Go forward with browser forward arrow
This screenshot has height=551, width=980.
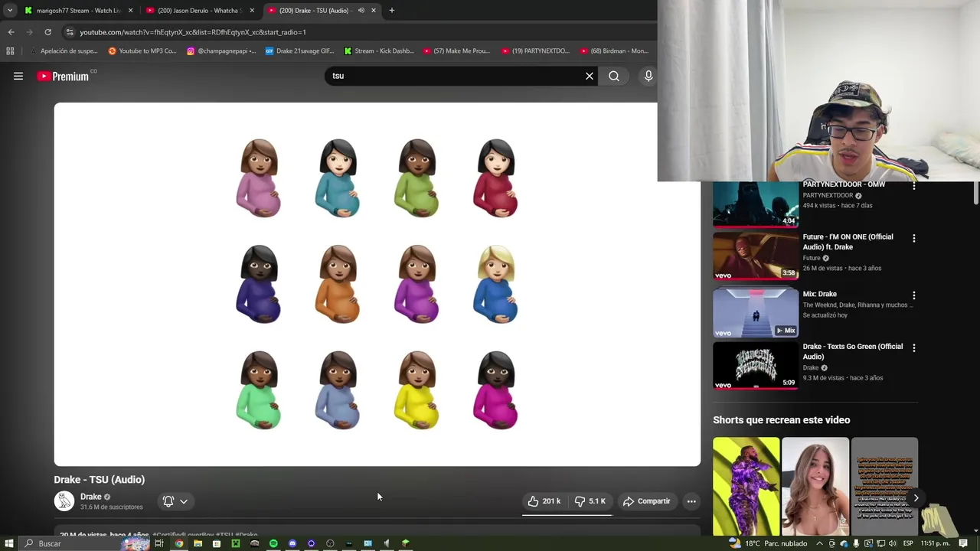[29, 32]
